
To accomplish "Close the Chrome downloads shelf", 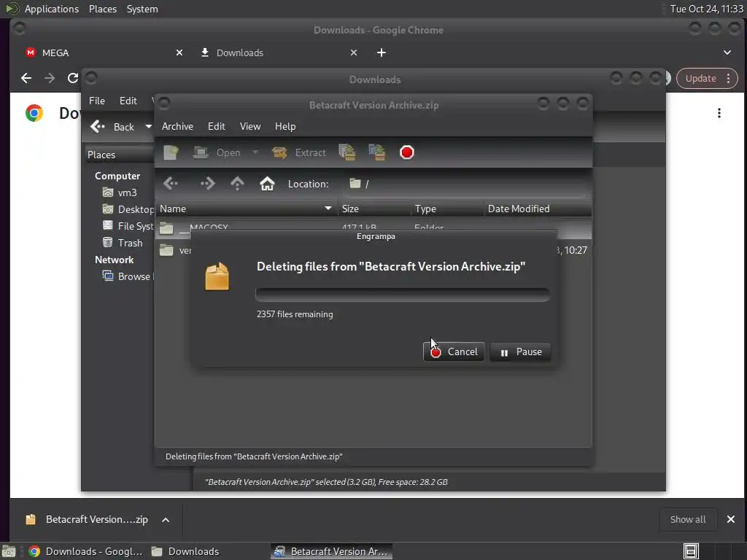I will (731, 519).
